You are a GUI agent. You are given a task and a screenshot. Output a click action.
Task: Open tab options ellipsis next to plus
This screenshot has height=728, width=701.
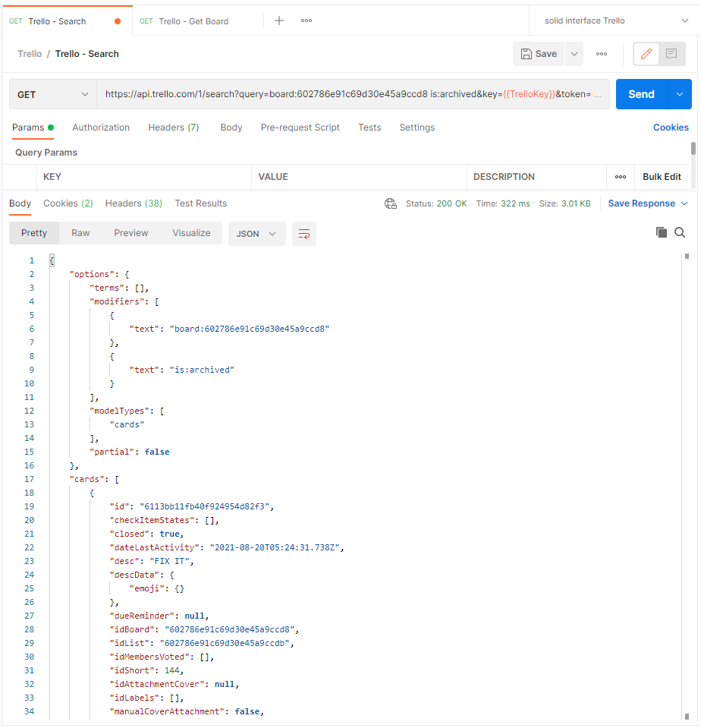306,20
